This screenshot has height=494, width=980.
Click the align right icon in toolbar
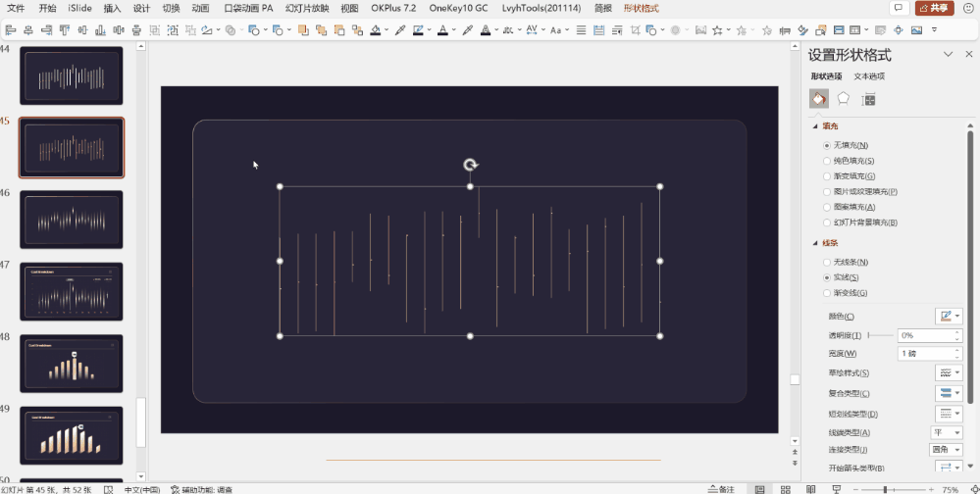pyautogui.click(x=46, y=30)
